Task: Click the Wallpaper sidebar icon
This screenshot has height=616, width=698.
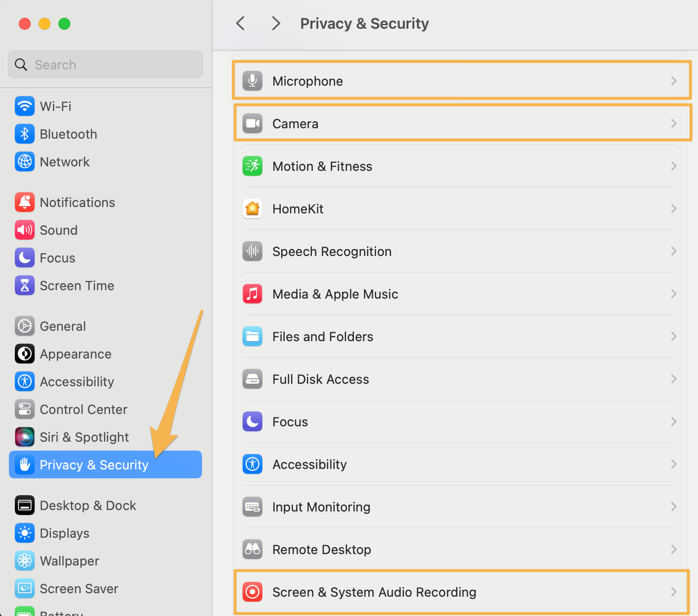Action: click(25, 561)
